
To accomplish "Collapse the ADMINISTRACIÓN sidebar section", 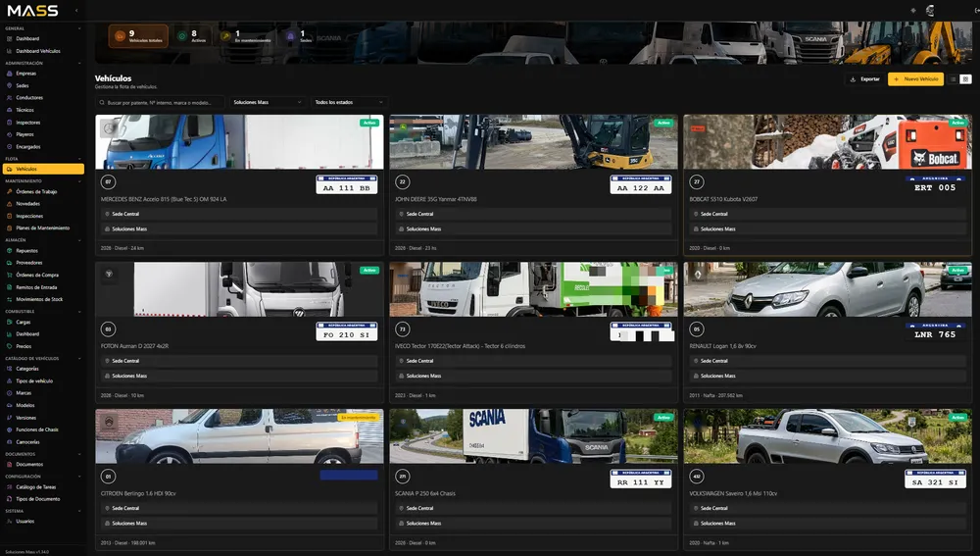I will pyautogui.click(x=79, y=63).
